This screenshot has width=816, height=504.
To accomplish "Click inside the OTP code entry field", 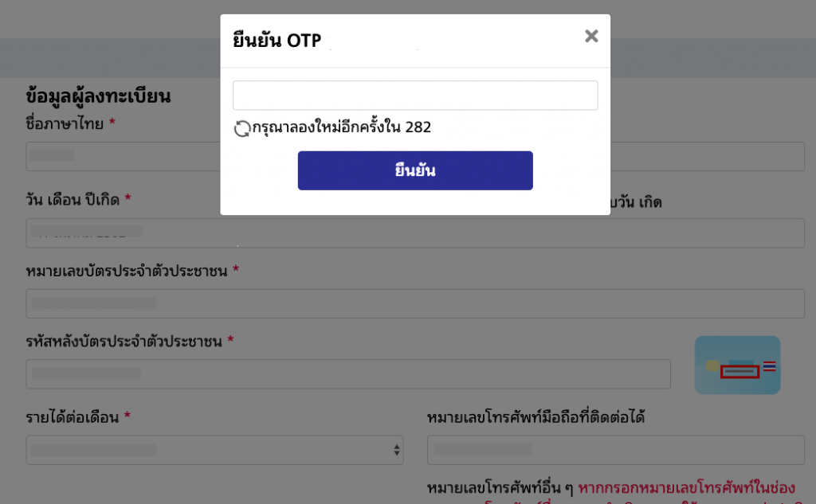I will (414, 95).
